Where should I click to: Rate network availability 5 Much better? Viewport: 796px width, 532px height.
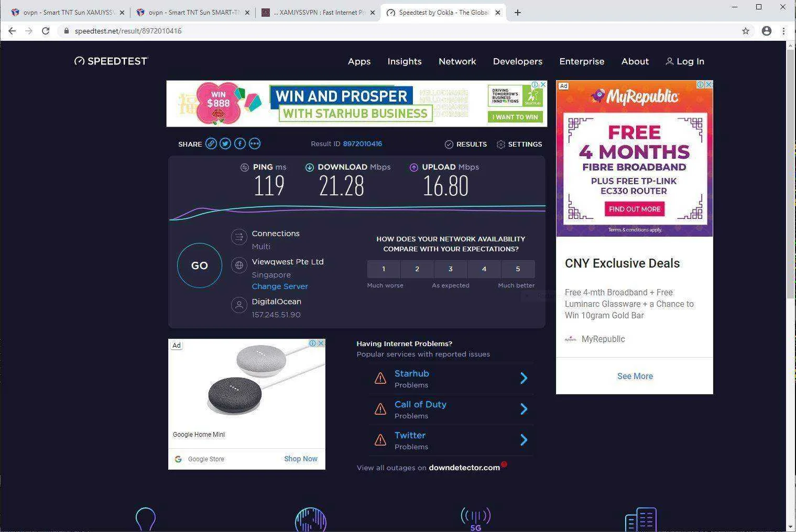coord(518,269)
